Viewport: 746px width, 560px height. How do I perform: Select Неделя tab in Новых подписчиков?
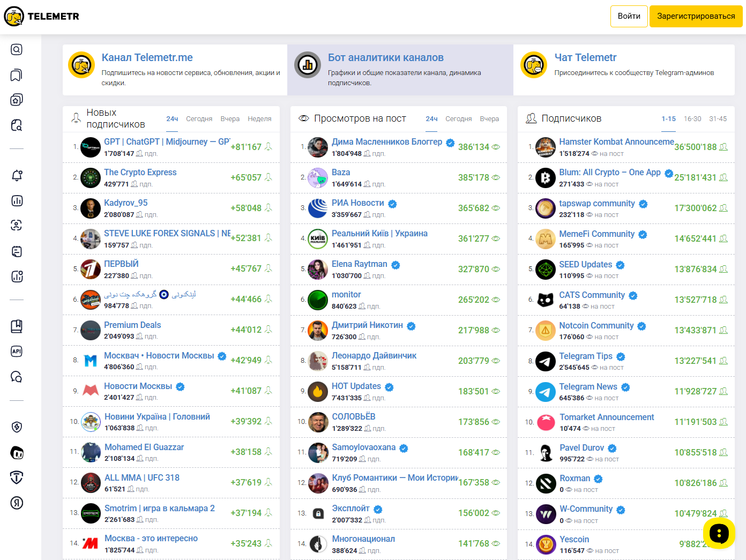[259, 119]
